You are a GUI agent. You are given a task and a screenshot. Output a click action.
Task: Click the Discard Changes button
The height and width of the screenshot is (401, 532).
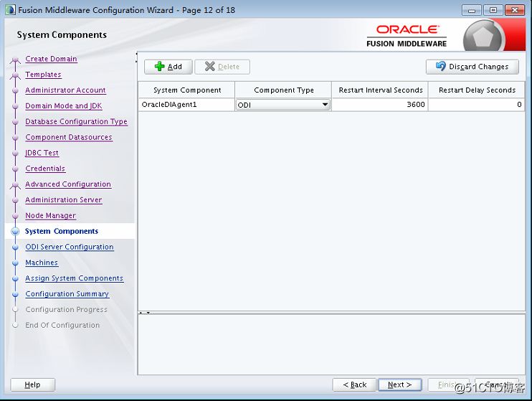472,67
